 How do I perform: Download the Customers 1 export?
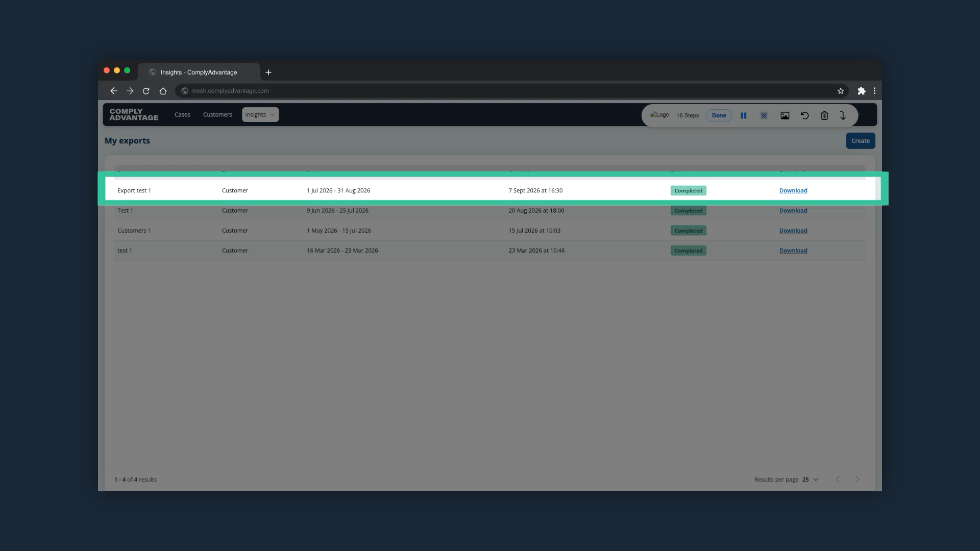793,231
